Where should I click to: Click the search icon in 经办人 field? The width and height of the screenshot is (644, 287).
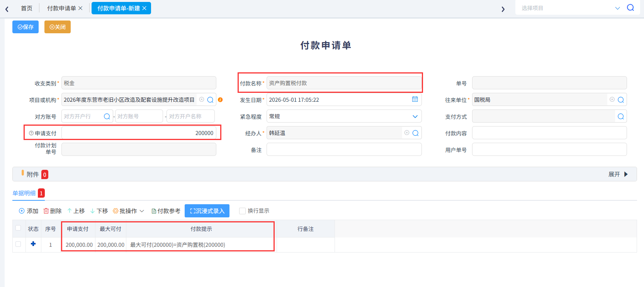click(416, 133)
